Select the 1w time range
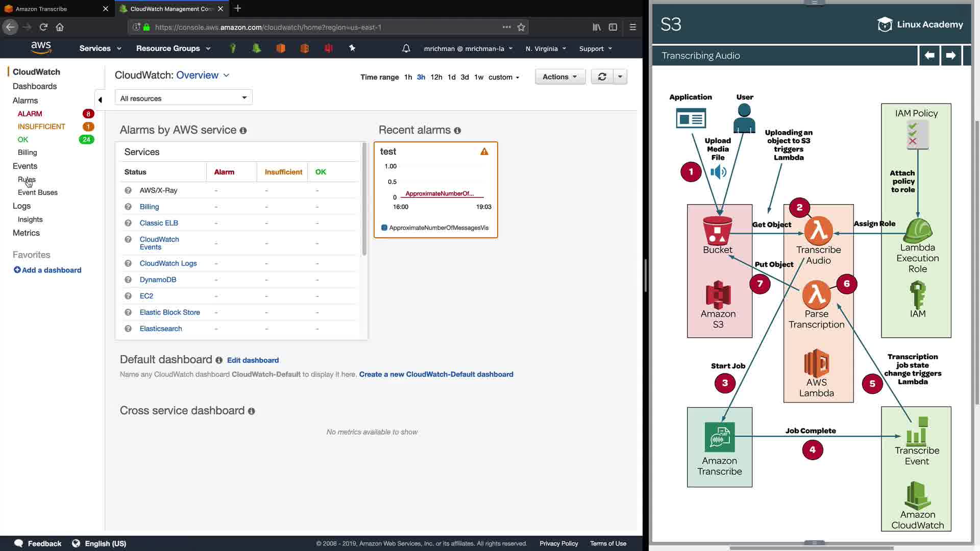Viewport: 980px width, 551px height. click(478, 77)
